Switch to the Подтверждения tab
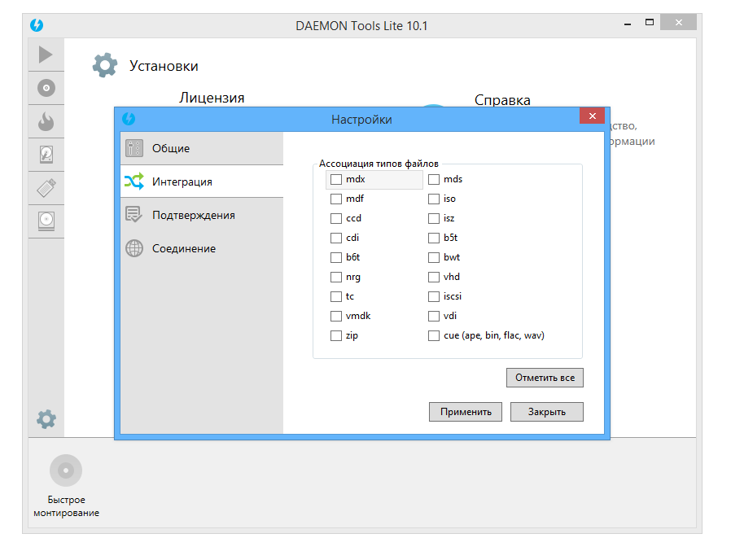 (202, 215)
